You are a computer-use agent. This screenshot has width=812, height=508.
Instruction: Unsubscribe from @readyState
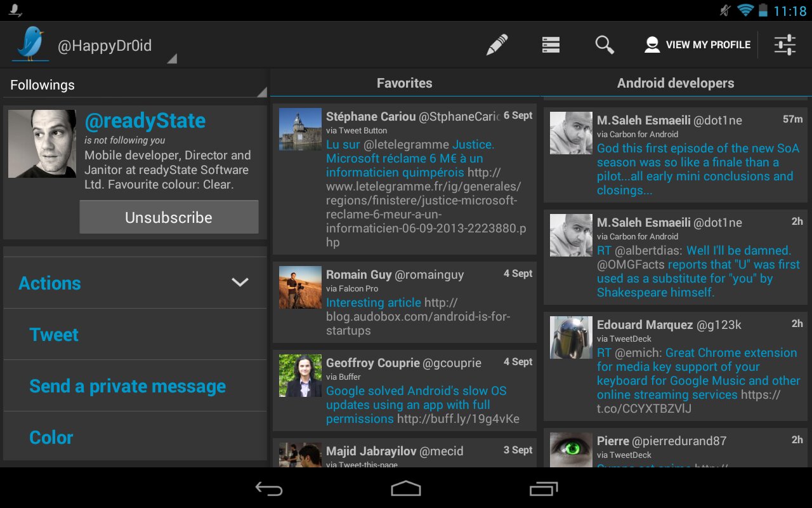[x=169, y=217]
